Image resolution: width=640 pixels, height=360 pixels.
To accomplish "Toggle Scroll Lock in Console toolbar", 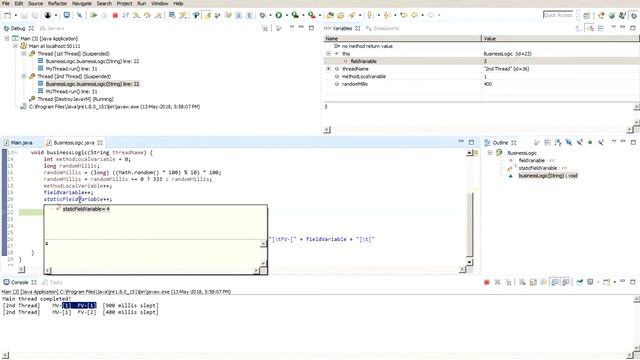I will click(533, 282).
